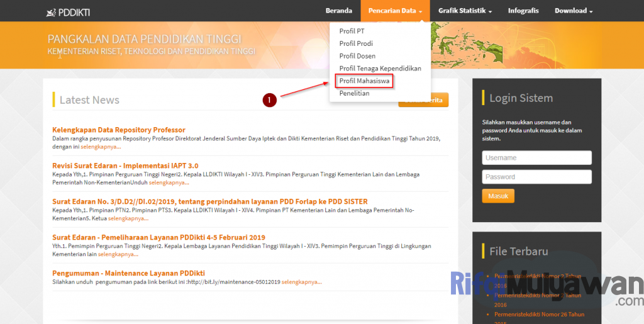The image size is (644, 324).
Task: Focus the Password input field
Action: (537, 177)
